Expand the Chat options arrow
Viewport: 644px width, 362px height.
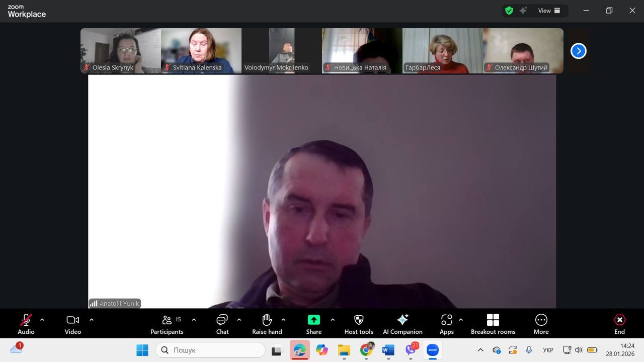239,320
